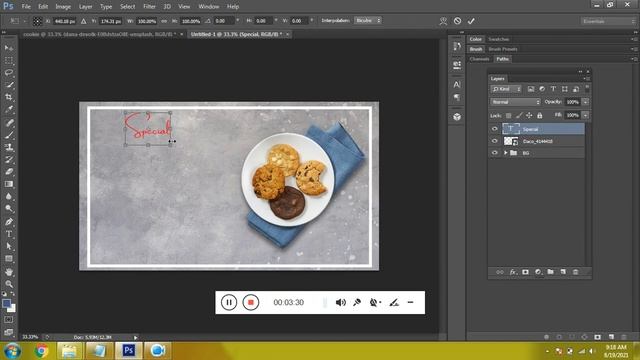Select the Move tool
The width and height of the screenshot is (640, 360).
click(x=9, y=48)
